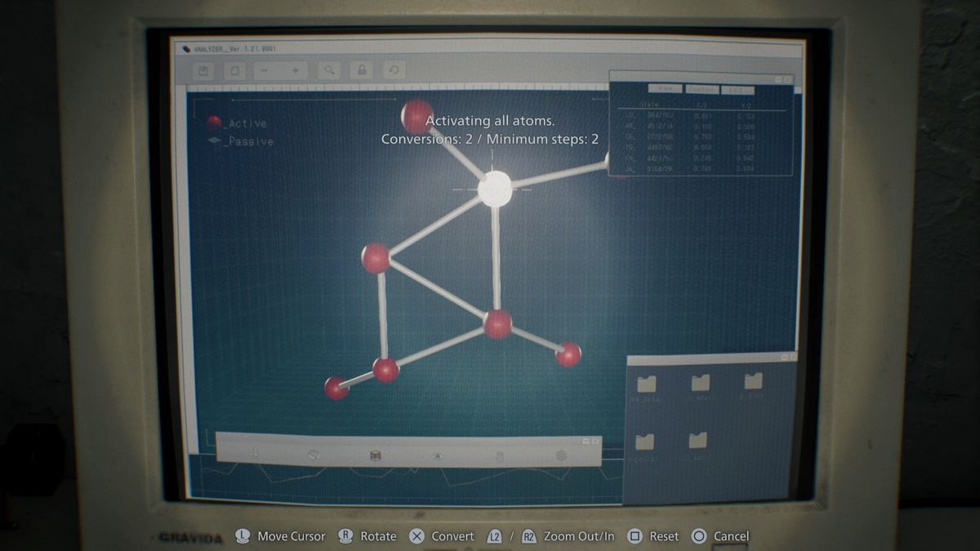Click the new document icon in toolbar
980x551 pixels.
(x=234, y=71)
